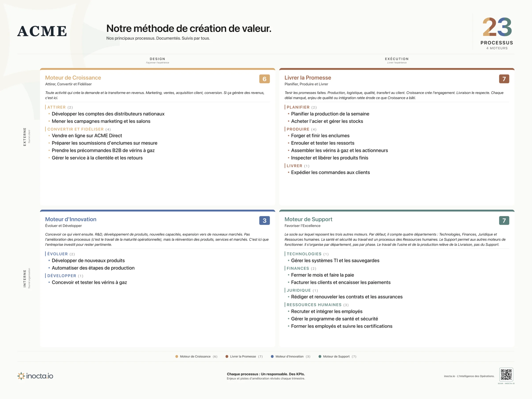Image resolution: width=532 pixels, height=399 pixels.
Task: Click the inocta.io logo in footer
Action: point(35,376)
